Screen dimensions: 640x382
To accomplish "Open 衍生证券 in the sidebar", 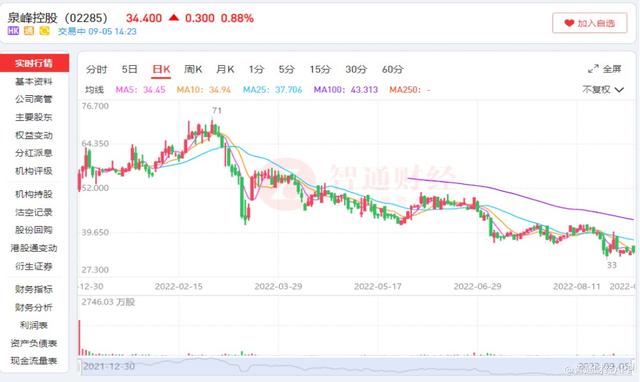I will tap(34, 267).
